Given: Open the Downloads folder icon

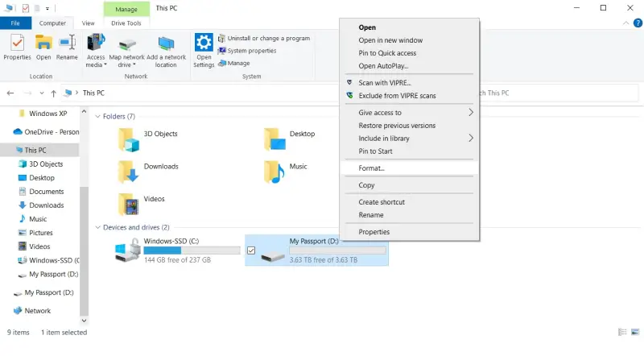Looking at the screenshot, I should 129,172.
